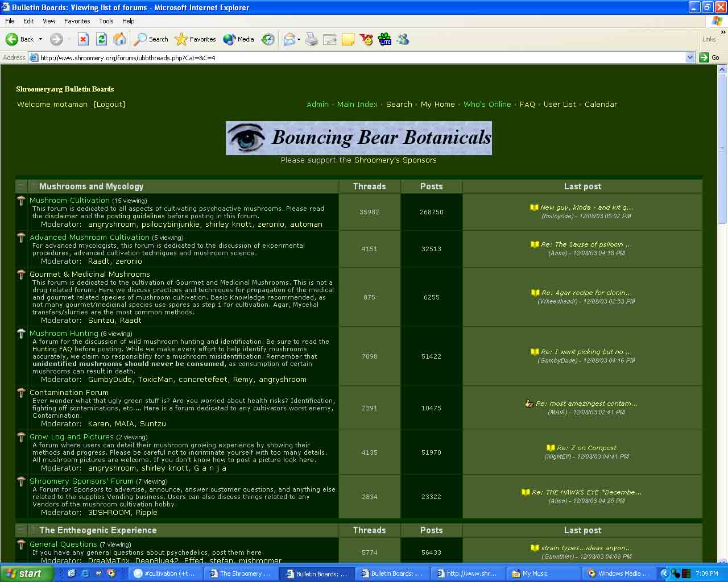Open the My Home link
Screen dimensions: 728x582
438,105
